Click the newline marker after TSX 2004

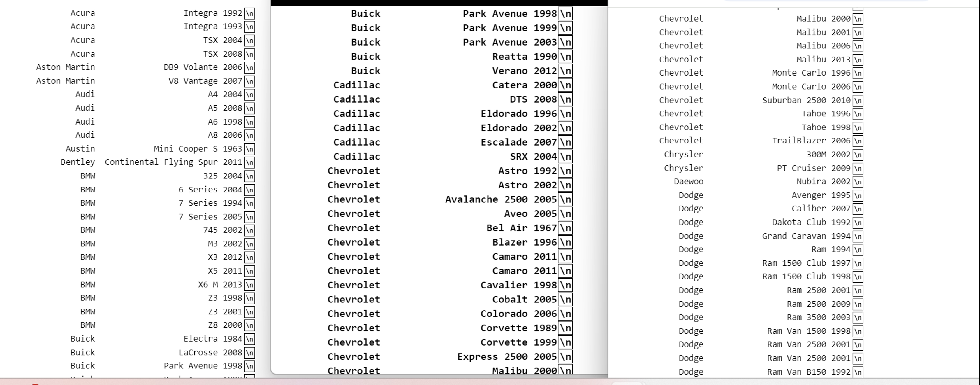pyautogui.click(x=249, y=40)
